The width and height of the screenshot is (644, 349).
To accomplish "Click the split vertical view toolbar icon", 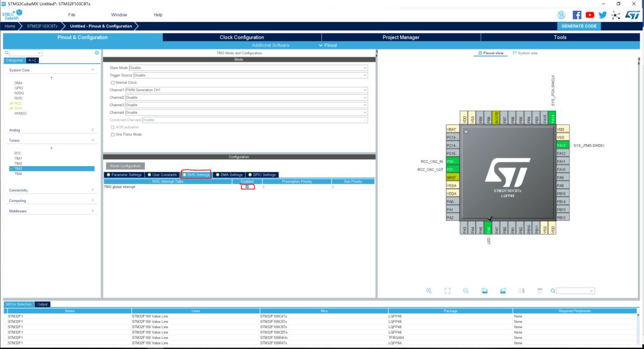I will pos(522,291).
